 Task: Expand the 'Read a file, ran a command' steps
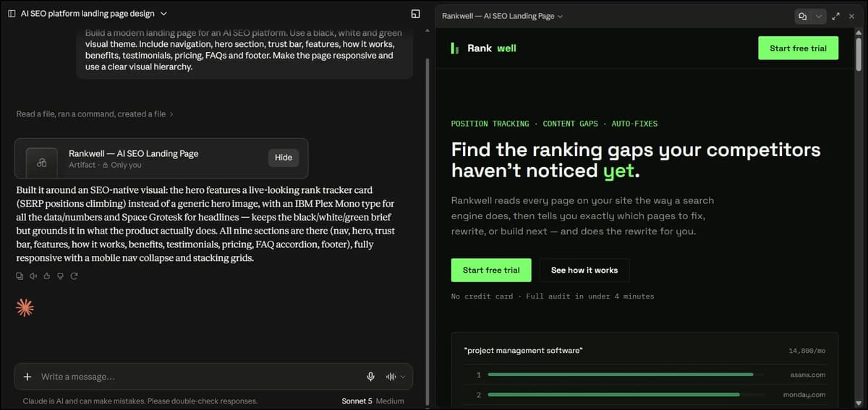pos(95,114)
